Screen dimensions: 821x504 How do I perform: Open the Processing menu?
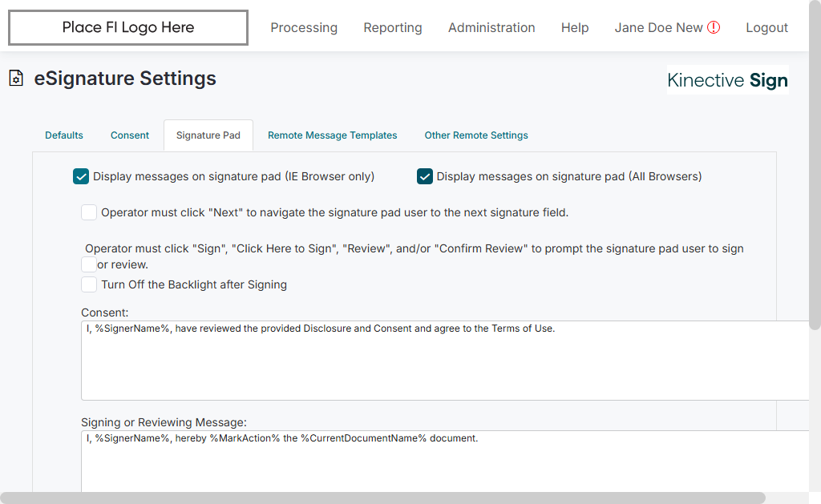304,28
